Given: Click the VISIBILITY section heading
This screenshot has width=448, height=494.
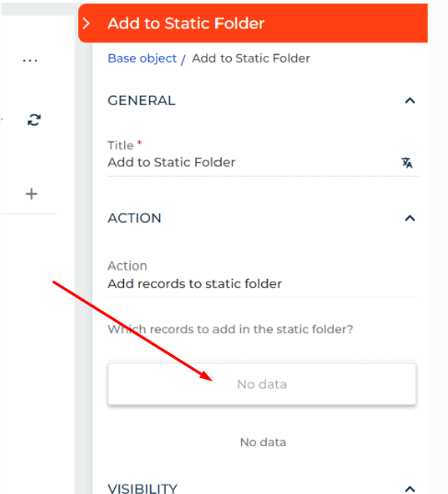Looking at the screenshot, I should [143, 488].
